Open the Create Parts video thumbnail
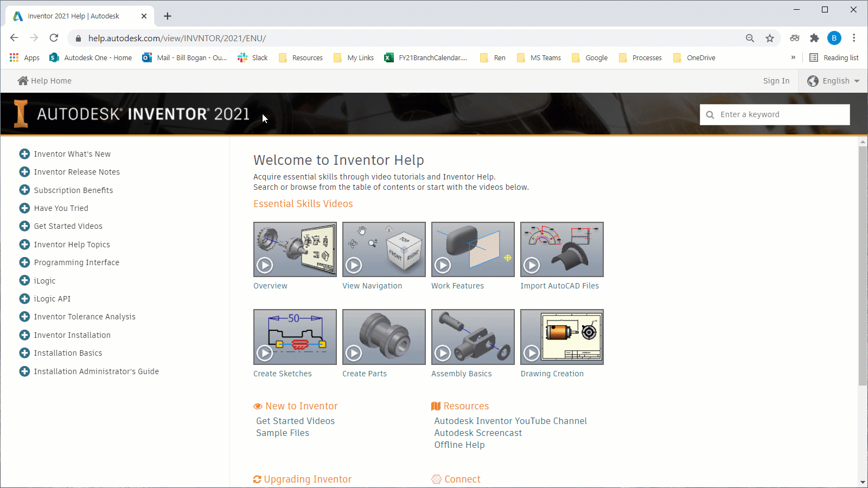 point(384,337)
